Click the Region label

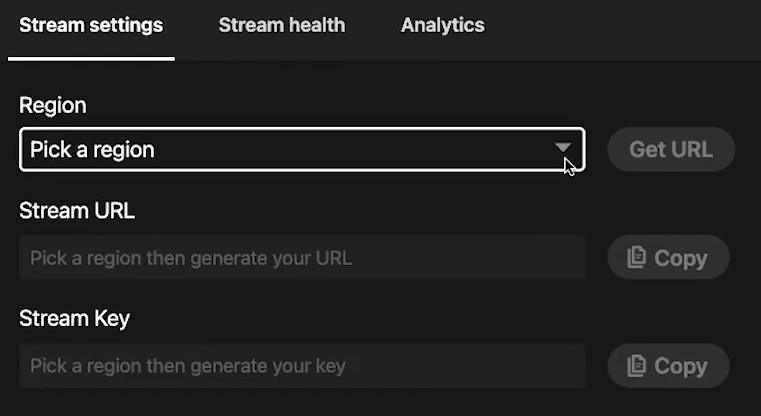[x=53, y=105]
